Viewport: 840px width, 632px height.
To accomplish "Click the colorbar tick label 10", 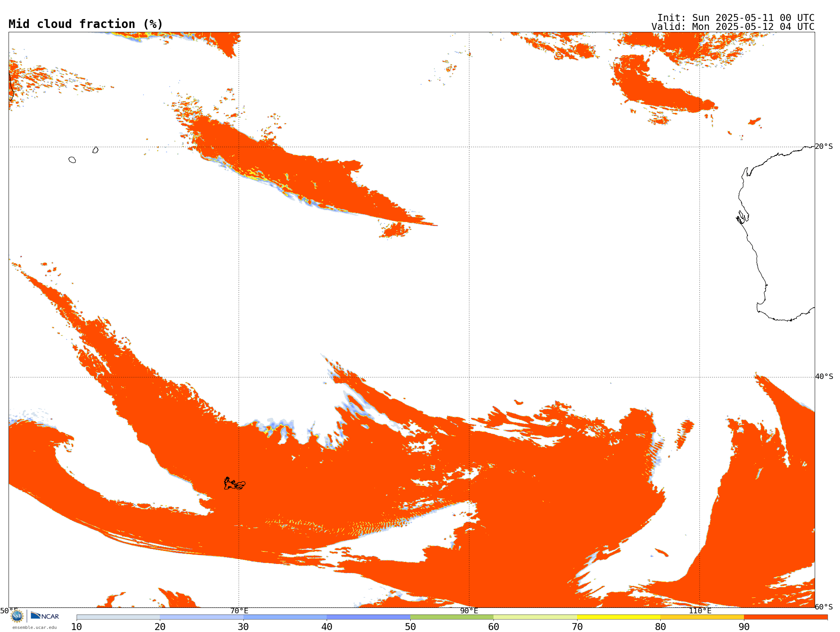I will click(77, 627).
